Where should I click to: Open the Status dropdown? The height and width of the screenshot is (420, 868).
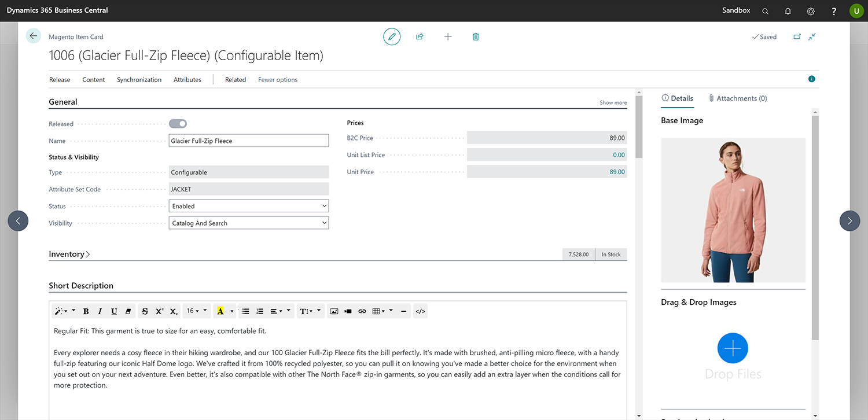click(x=248, y=206)
